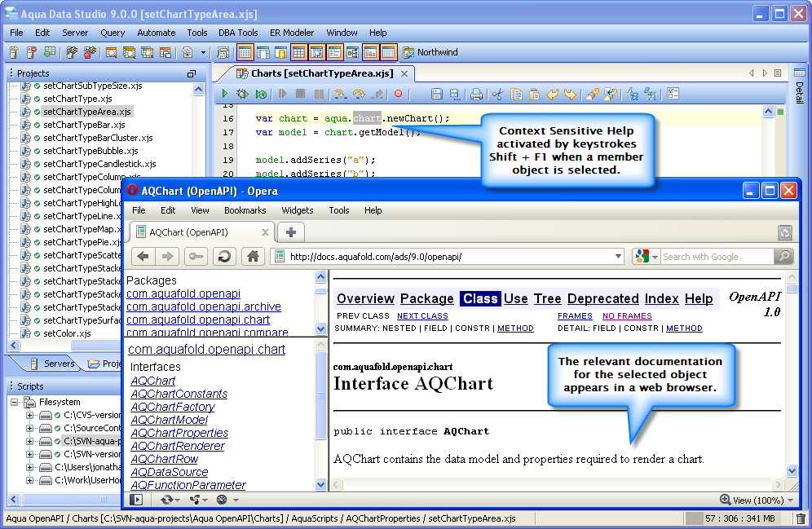Open the Query menu
The height and width of the screenshot is (529, 812).
click(113, 33)
